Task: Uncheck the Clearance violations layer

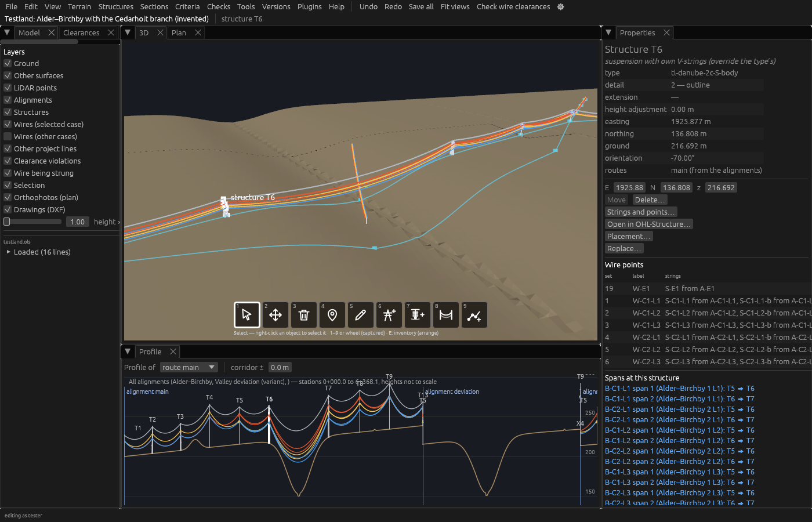Action: coord(8,161)
